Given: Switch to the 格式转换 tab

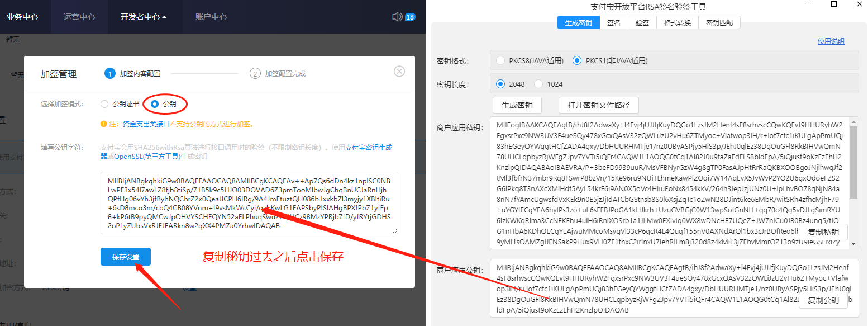Looking at the screenshot, I should tap(678, 22).
